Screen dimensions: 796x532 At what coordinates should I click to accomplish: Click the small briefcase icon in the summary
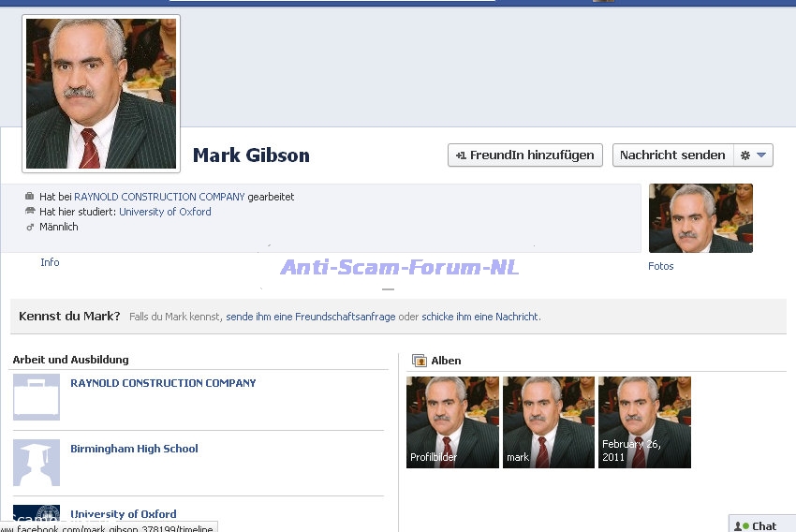pos(30,197)
